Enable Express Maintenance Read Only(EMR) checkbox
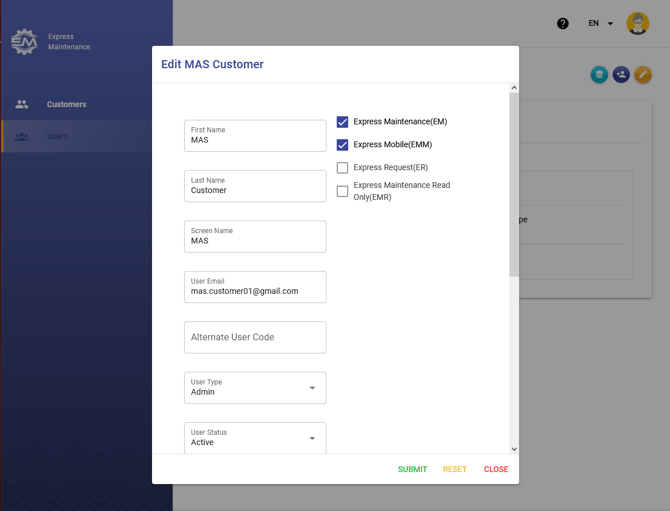 pyautogui.click(x=342, y=191)
